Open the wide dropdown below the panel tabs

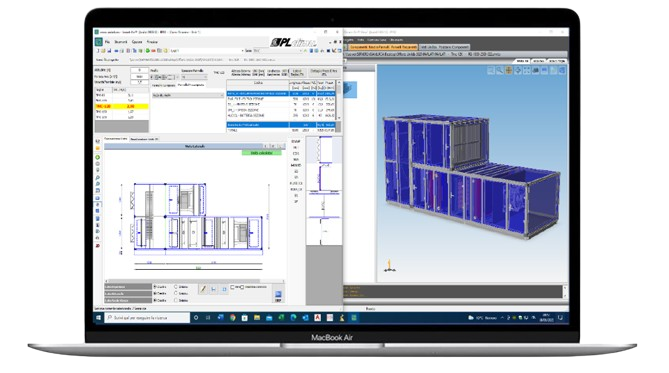(188, 95)
